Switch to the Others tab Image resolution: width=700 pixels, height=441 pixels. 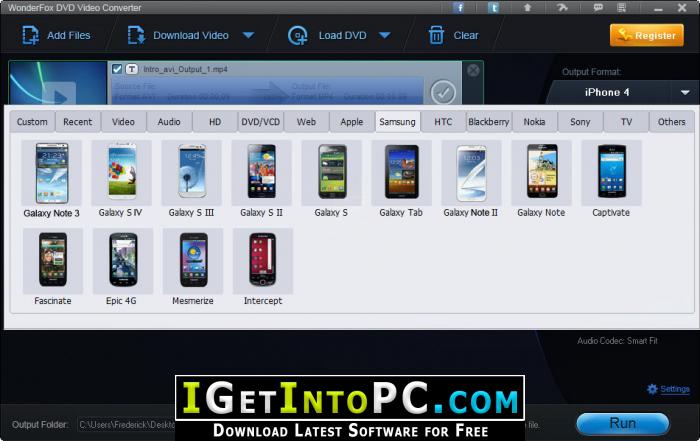click(x=671, y=122)
